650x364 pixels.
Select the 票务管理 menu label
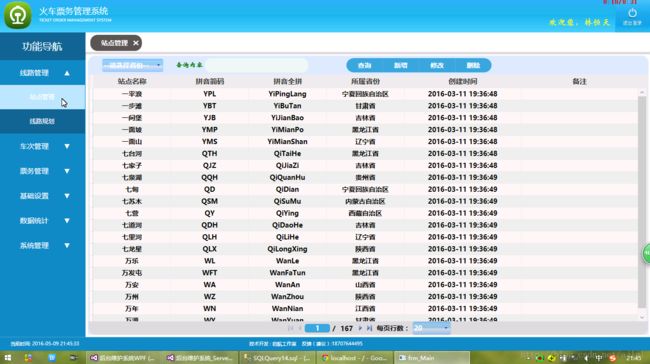coord(34,171)
